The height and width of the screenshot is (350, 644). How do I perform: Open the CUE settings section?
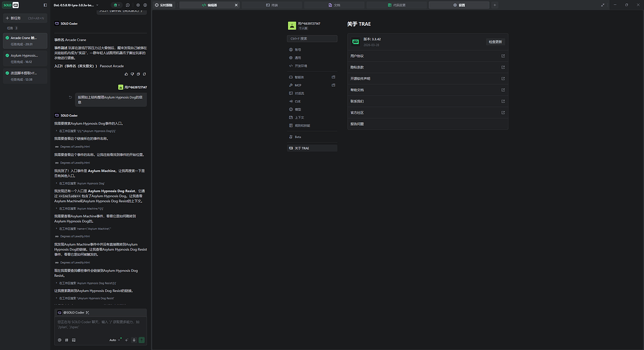[x=312, y=101]
